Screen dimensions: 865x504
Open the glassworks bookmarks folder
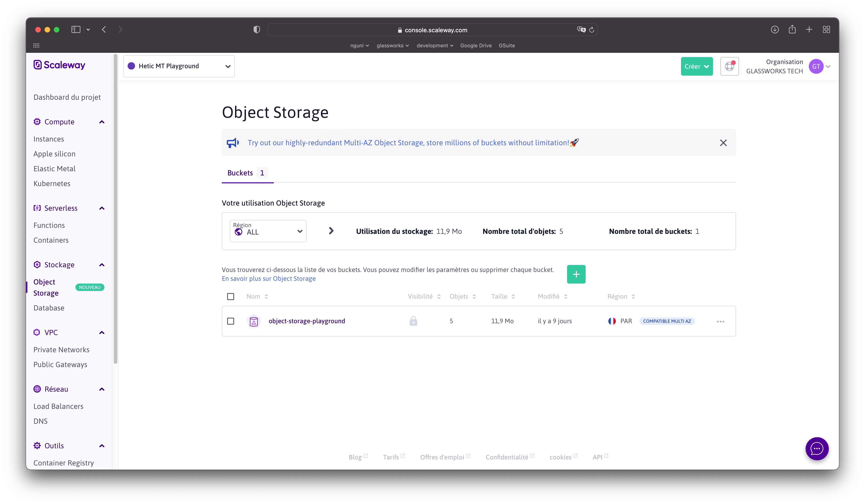tap(393, 45)
